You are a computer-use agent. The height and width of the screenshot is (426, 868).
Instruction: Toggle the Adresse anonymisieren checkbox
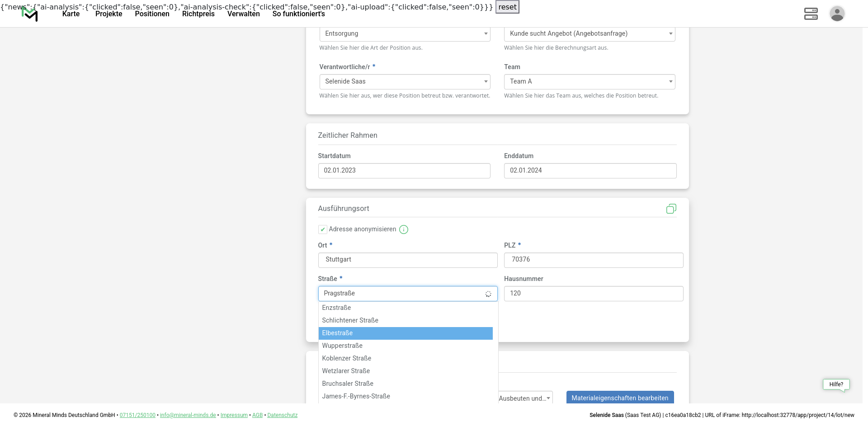point(323,229)
